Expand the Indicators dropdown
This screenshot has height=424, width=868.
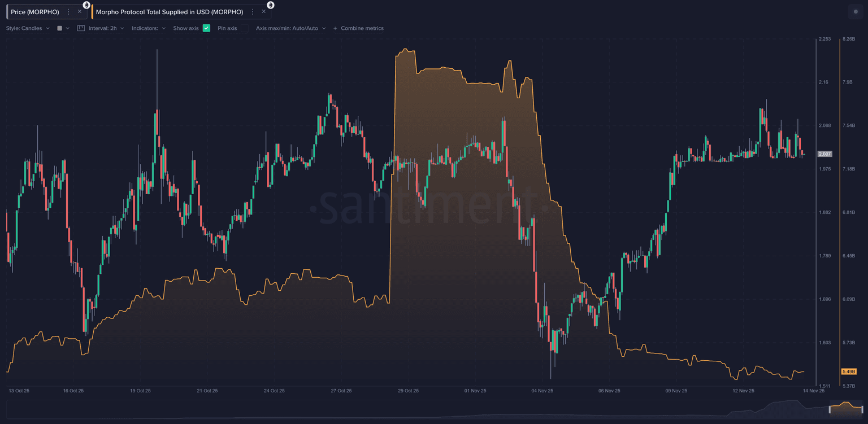click(x=148, y=28)
